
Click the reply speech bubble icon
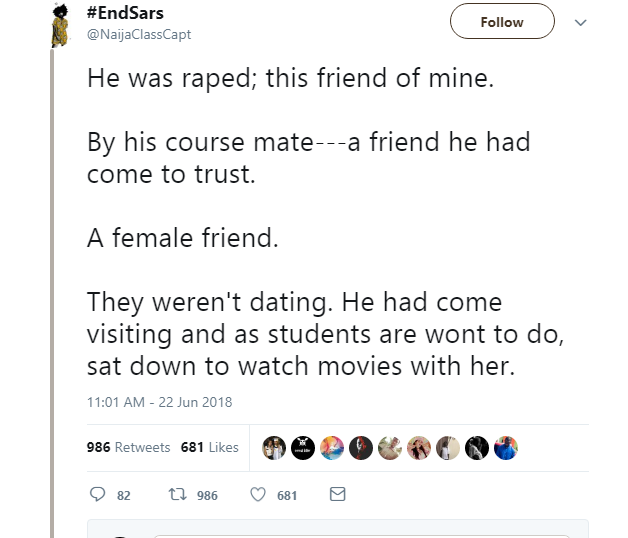98,494
